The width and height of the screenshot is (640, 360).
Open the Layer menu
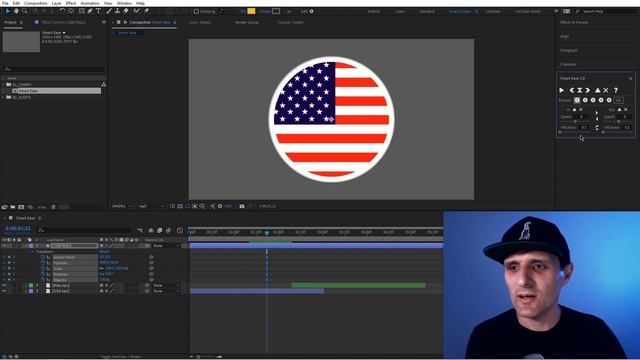pyautogui.click(x=56, y=3)
